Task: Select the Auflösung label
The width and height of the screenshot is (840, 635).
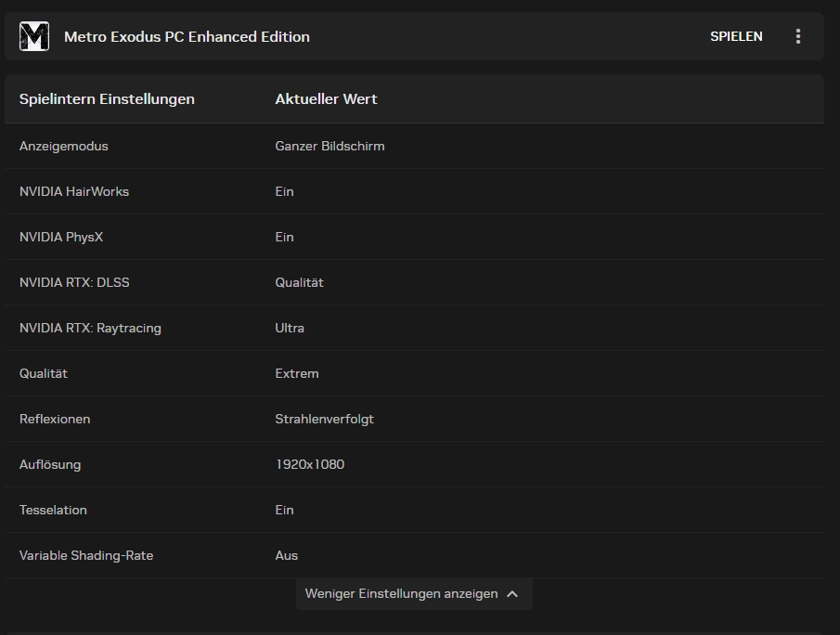Action: 50,464
